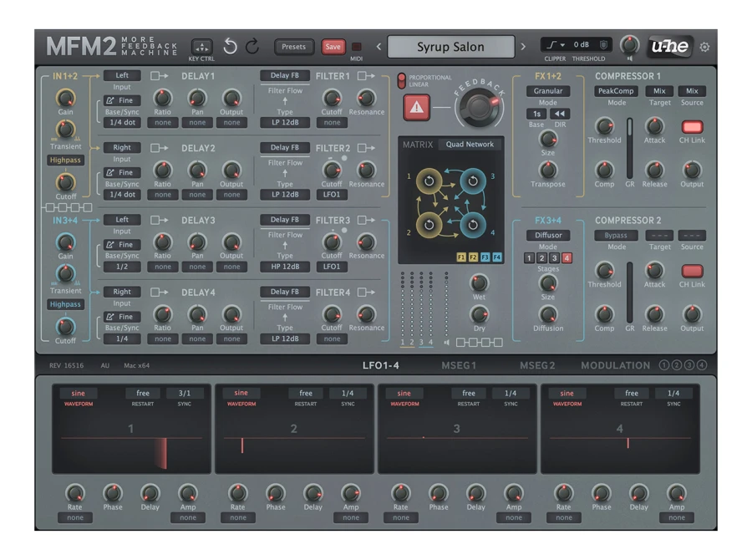Open the Quad Network matrix dropdown
Screen dimensions: 752x560
point(470,145)
